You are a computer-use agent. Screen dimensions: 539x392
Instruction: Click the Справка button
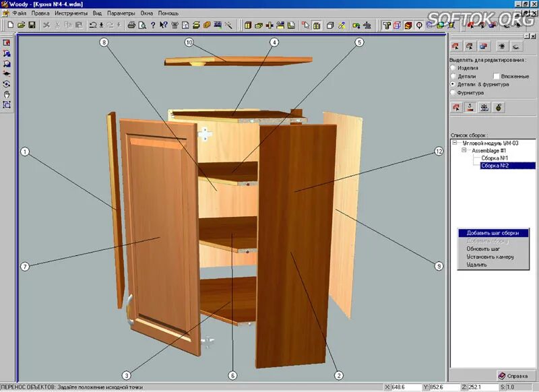coord(515,376)
